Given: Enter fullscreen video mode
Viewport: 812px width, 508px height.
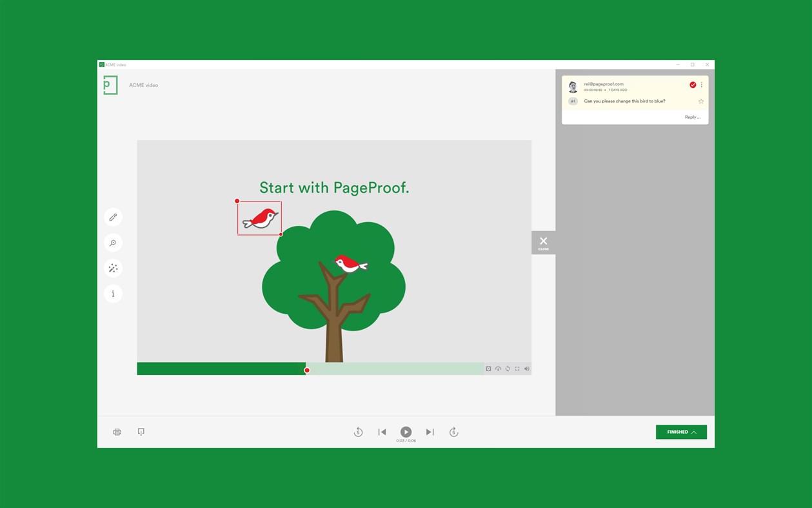Looking at the screenshot, I should point(517,369).
